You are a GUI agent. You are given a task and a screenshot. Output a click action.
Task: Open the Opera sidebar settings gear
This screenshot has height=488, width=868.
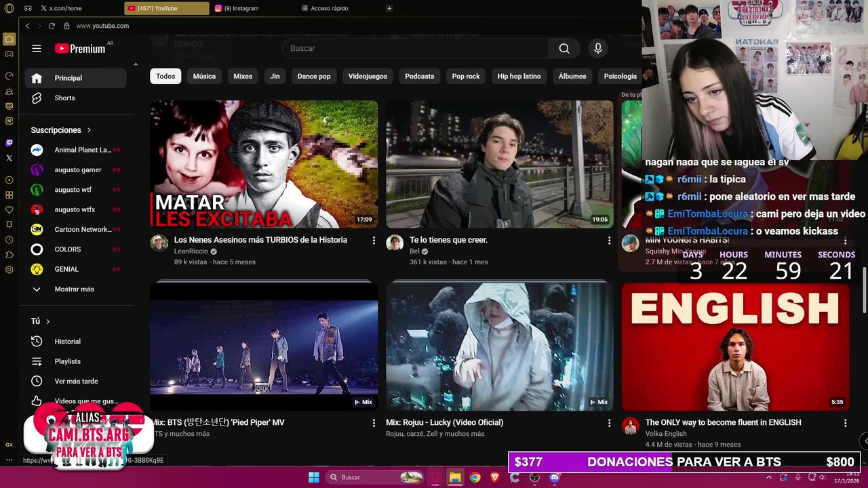[9, 270]
